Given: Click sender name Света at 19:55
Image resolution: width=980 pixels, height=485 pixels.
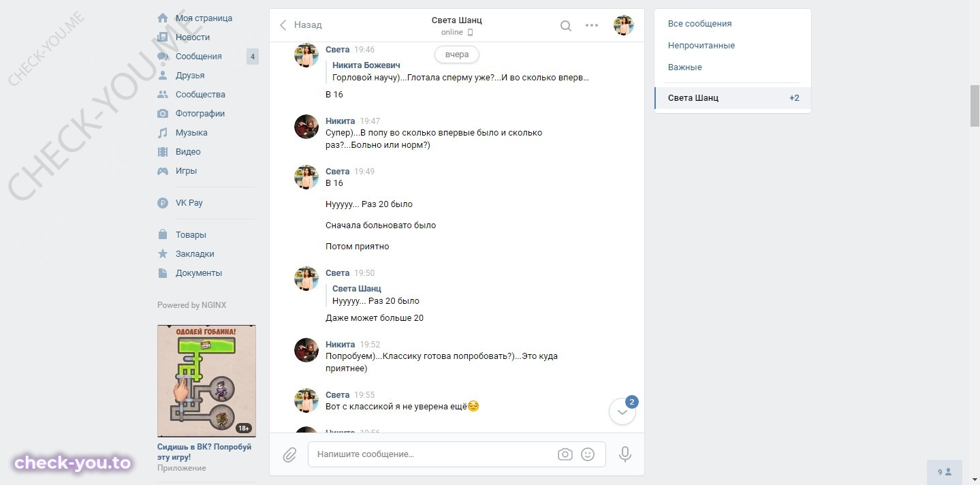Looking at the screenshot, I should click(x=337, y=395).
